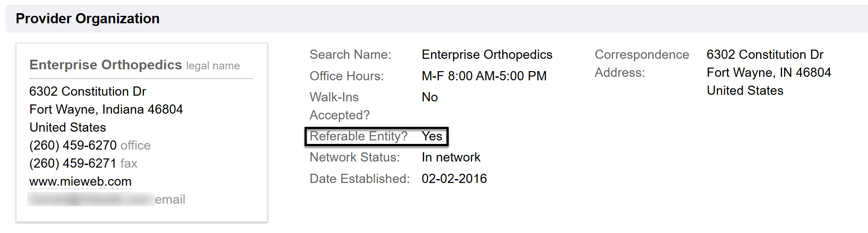Click the Walk-Ins value No
Viewport: 868px width, 233px height.
pos(429,97)
